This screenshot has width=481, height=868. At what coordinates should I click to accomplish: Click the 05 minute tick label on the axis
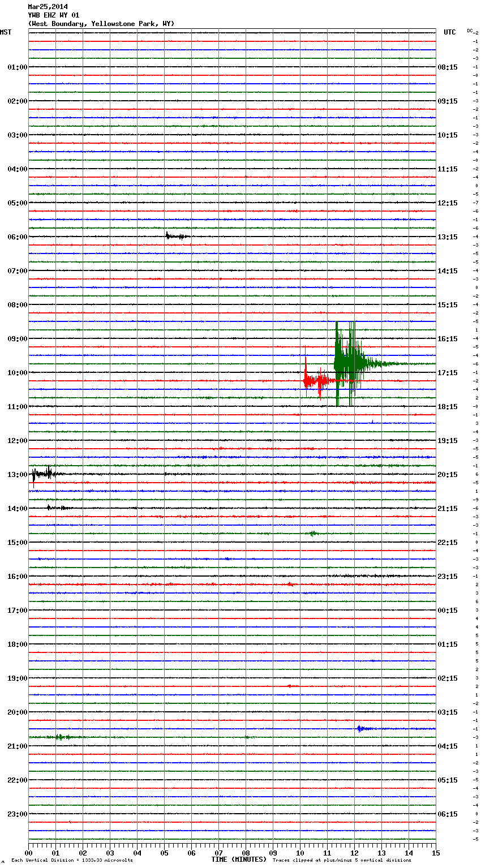coord(164,853)
